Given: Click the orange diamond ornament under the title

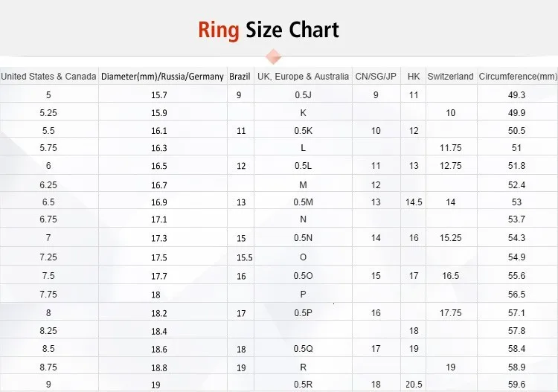Looking at the screenshot, I should [x=273, y=57].
